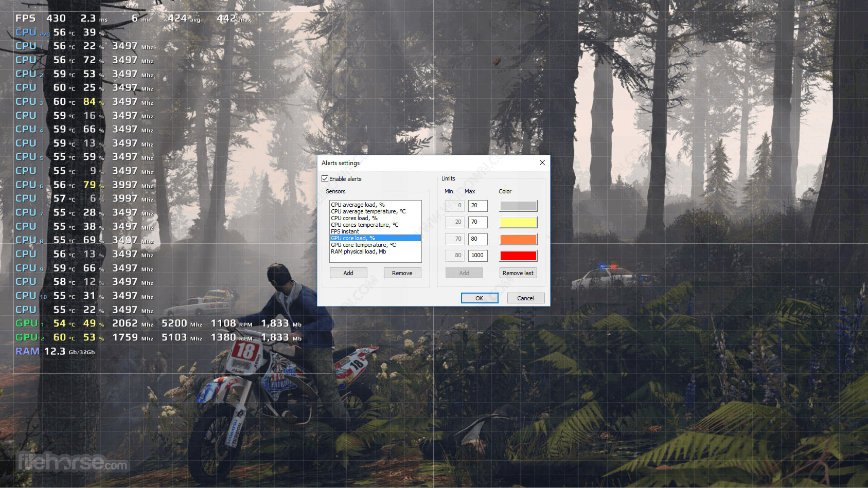Click the 442 max FPS value

[x=234, y=19]
